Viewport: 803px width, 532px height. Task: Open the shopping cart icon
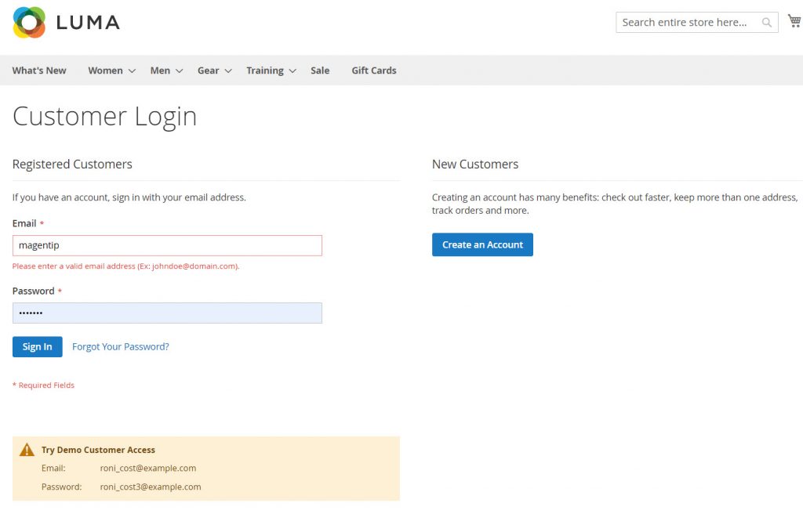794,20
